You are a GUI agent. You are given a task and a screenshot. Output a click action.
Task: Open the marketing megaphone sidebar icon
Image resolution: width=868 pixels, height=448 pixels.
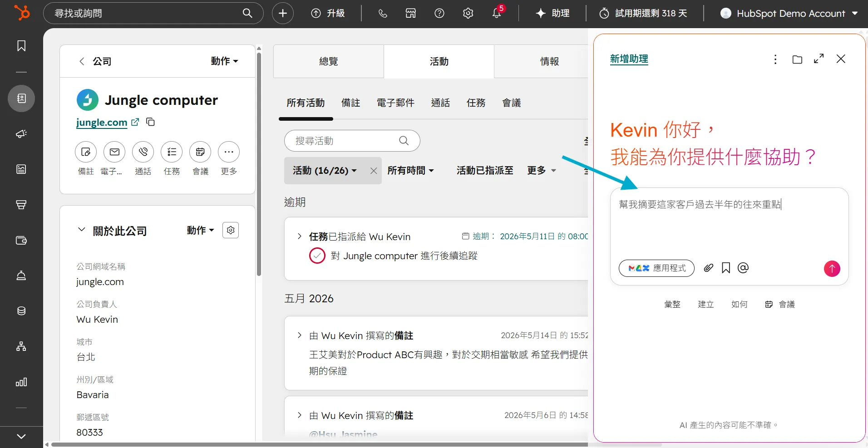21,134
